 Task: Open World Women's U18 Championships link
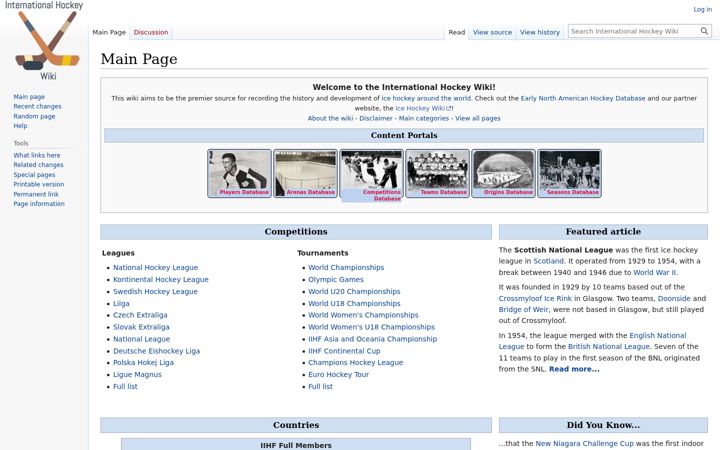coord(371,327)
